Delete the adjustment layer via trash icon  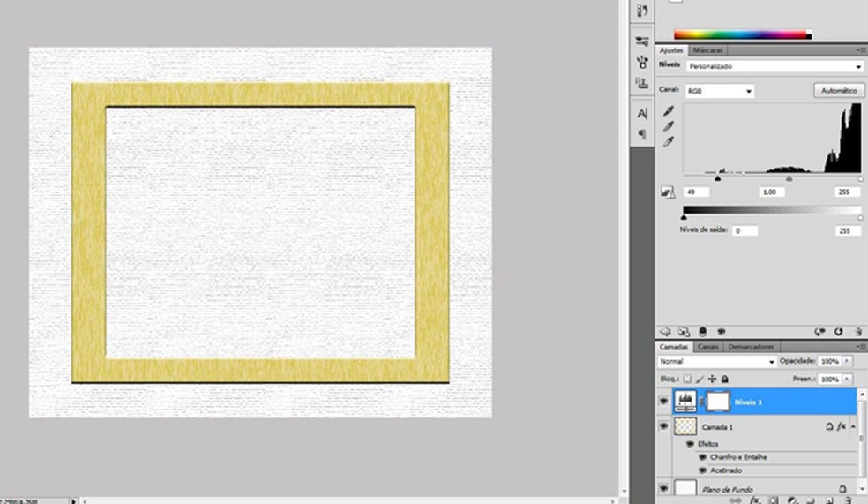pyautogui.click(x=858, y=332)
